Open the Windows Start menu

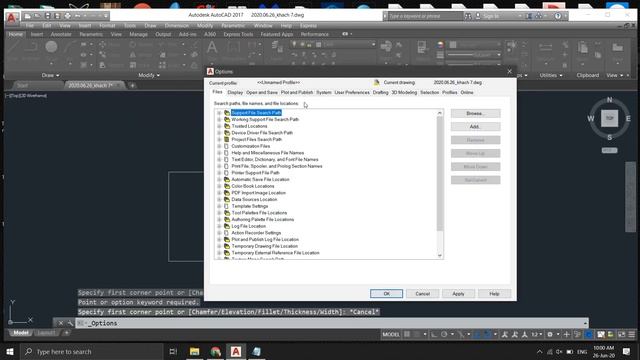click(10, 351)
